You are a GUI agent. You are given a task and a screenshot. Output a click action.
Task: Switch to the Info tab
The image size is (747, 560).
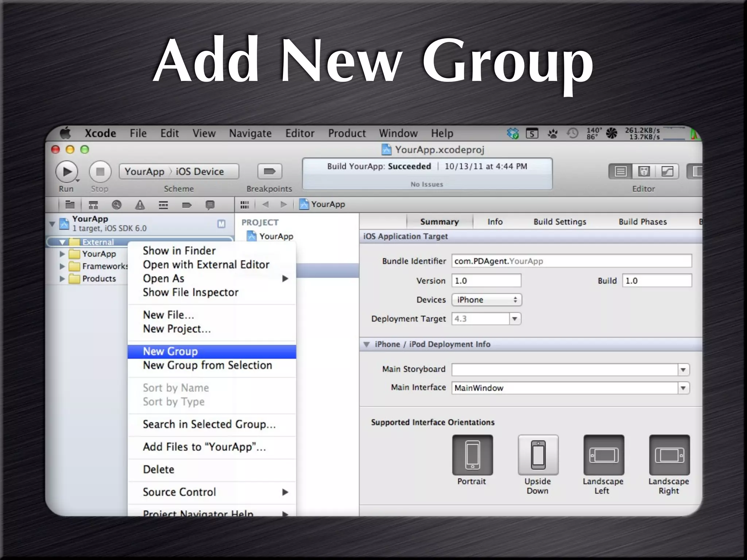tap(495, 222)
